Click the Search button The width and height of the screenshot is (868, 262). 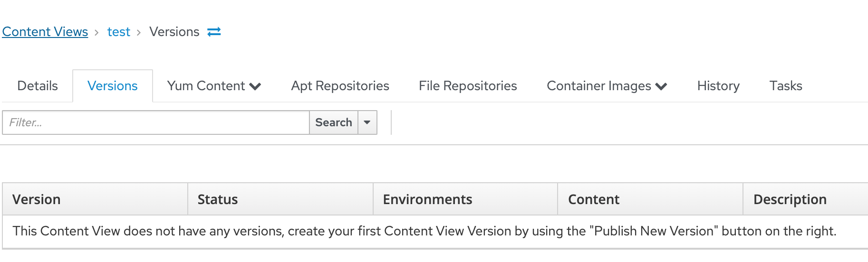click(334, 122)
